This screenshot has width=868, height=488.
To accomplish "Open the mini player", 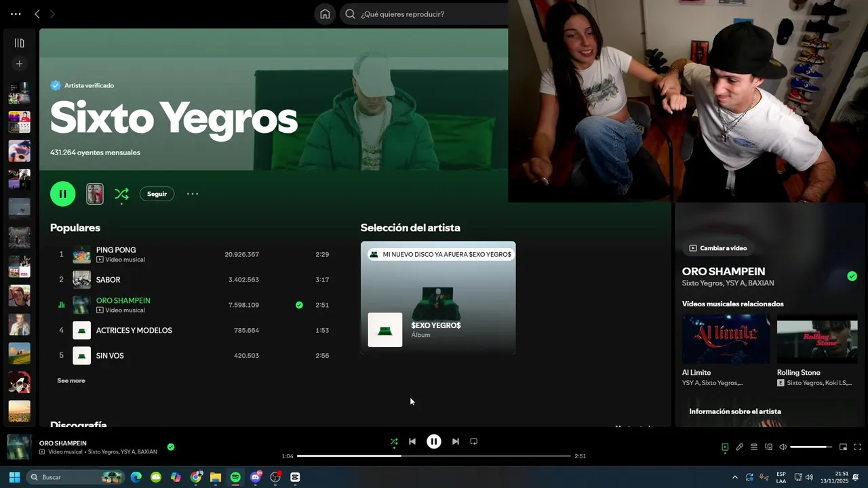I will tap(844, 447).
